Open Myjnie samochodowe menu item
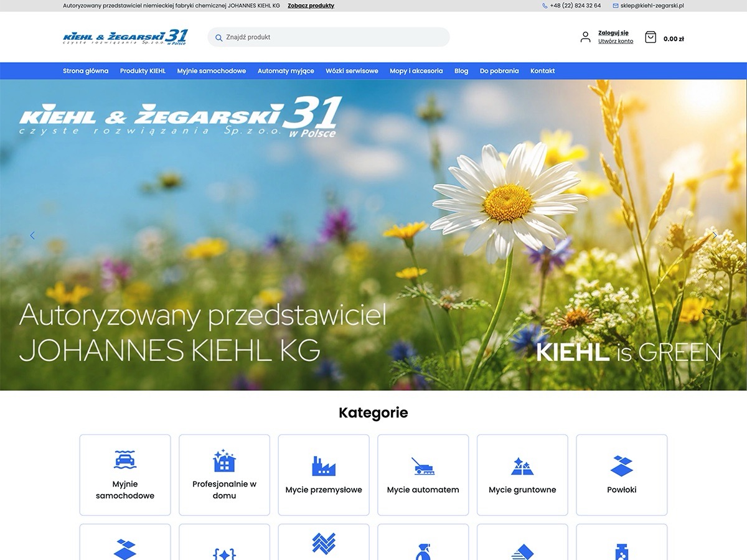Viewport: 747px width, 560px height. pyautogui.click(x=212, y=71)
